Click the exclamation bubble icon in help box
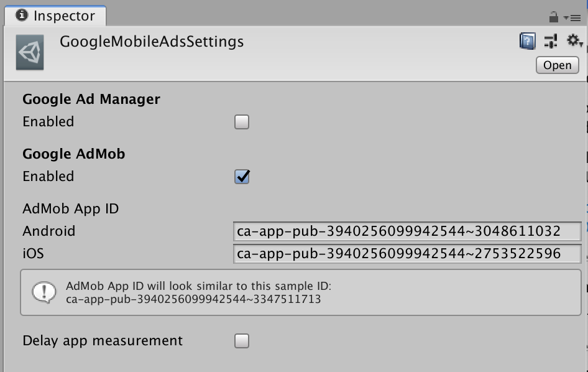 [x=44, y=292]
